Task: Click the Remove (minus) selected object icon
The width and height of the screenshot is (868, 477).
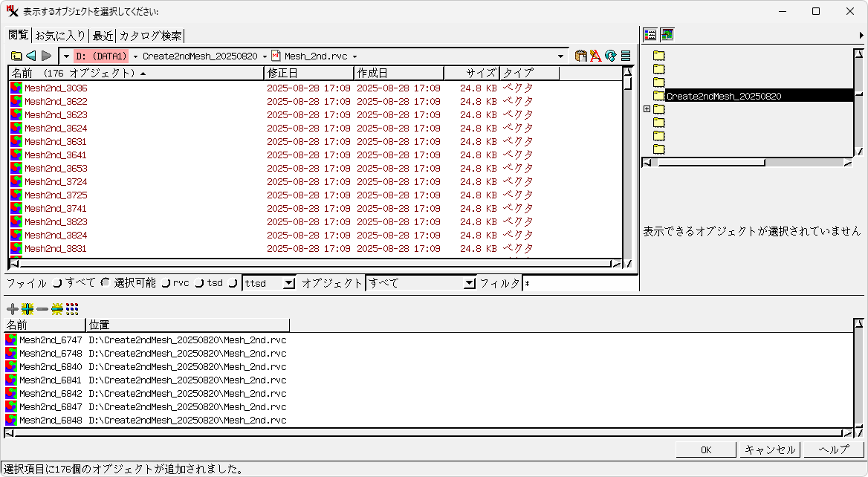Action: 42,309
